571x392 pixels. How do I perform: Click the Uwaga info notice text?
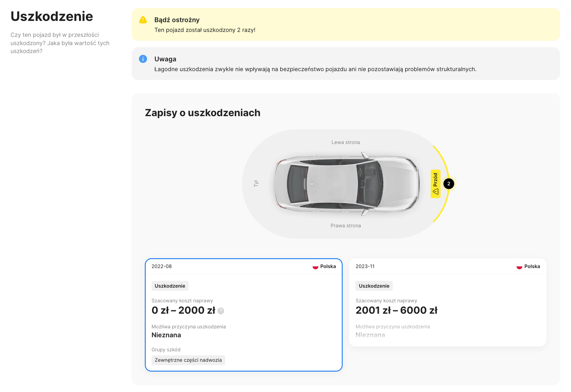(x=315, y=69)
